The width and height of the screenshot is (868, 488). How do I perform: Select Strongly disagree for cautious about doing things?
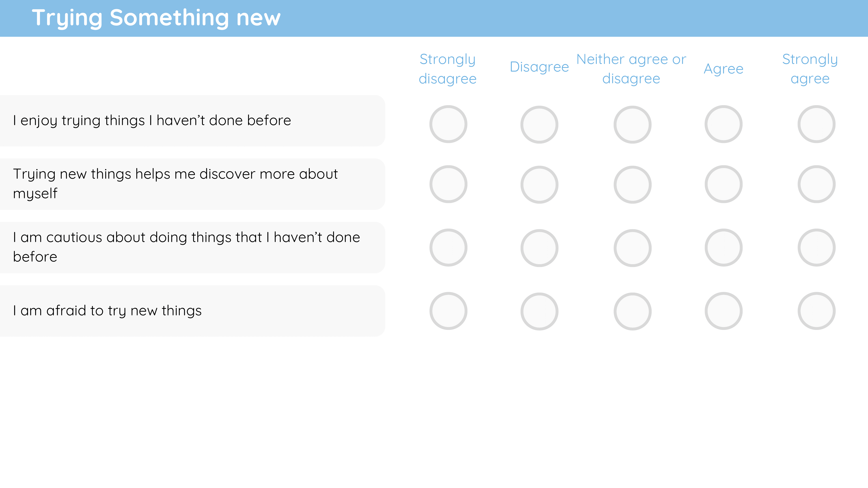448,247
